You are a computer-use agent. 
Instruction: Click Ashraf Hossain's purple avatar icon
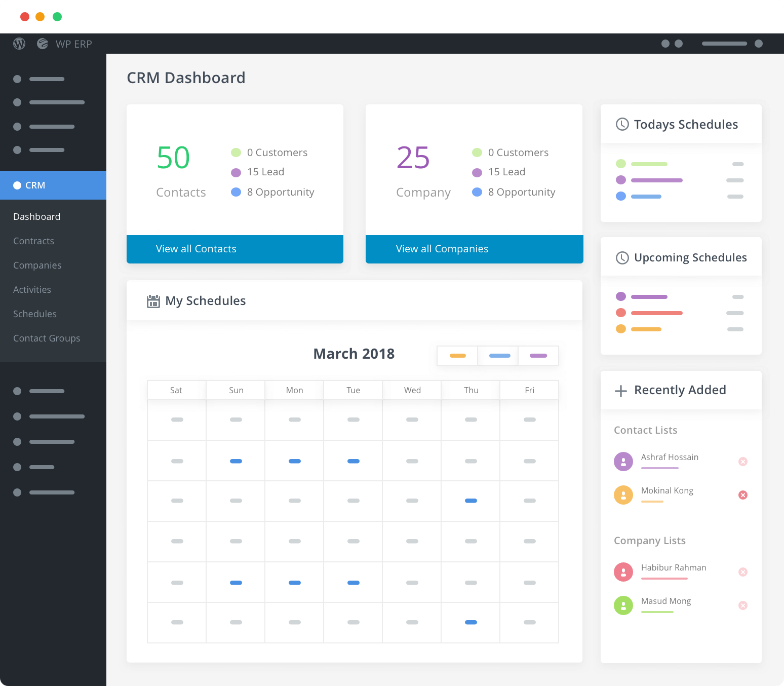coord(623,462)
